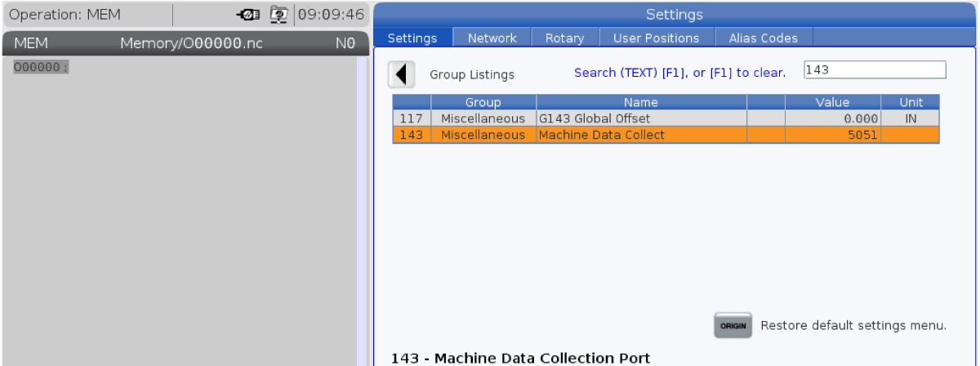The image size is (980, 366).
Task: Click the Miscellaneous group cell in row 117
Action: [483, 118]
